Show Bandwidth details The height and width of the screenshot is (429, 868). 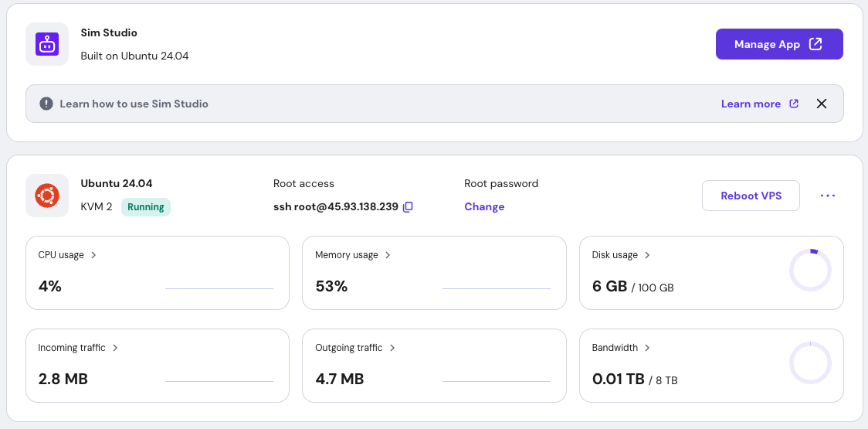tap(621, 348)
